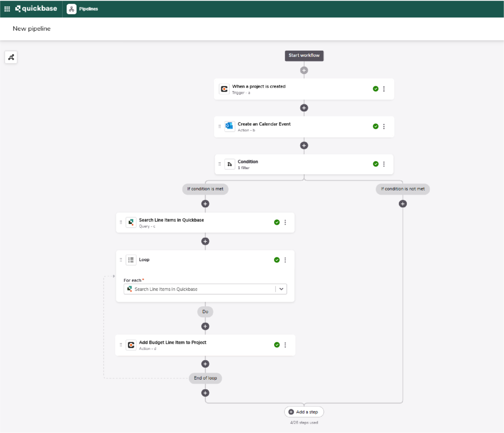This screenshot has height=433, width=504.
Task: Click the If condition is not met label
Action: tap(402, 189)
